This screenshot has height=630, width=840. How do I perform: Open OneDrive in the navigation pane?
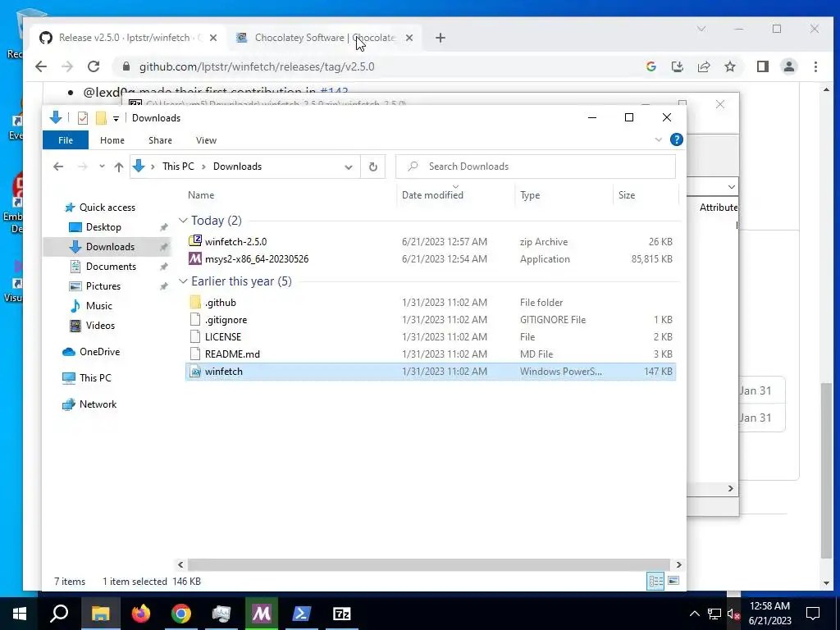[99, 352]
